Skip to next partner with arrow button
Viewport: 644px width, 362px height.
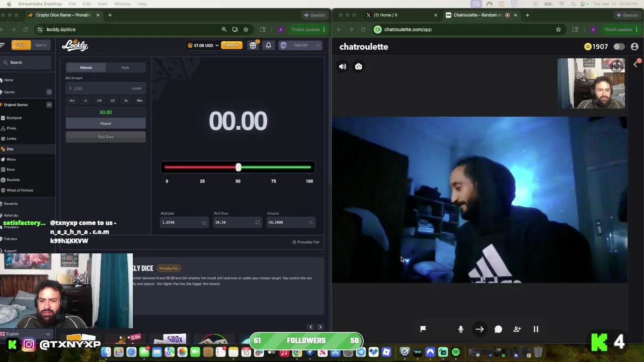pos(479,329)
